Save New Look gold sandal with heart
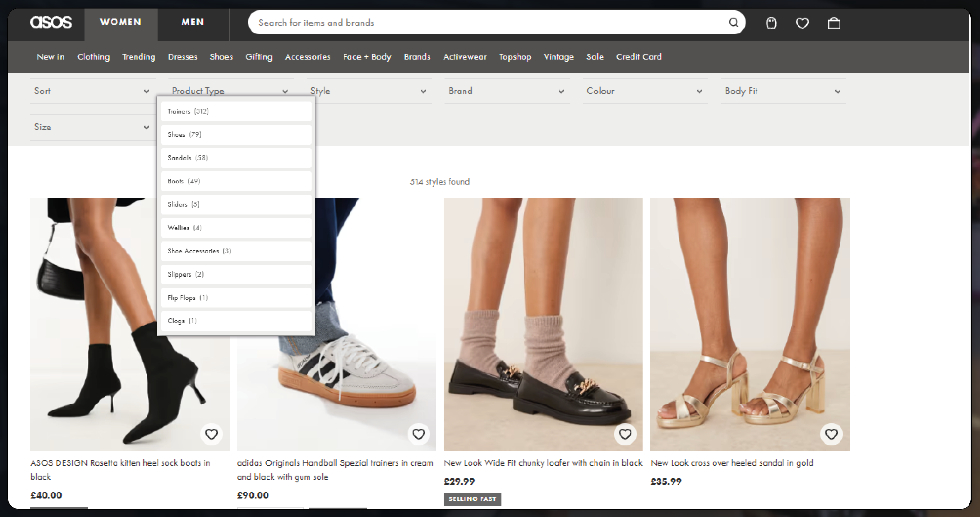 [832, 434]
